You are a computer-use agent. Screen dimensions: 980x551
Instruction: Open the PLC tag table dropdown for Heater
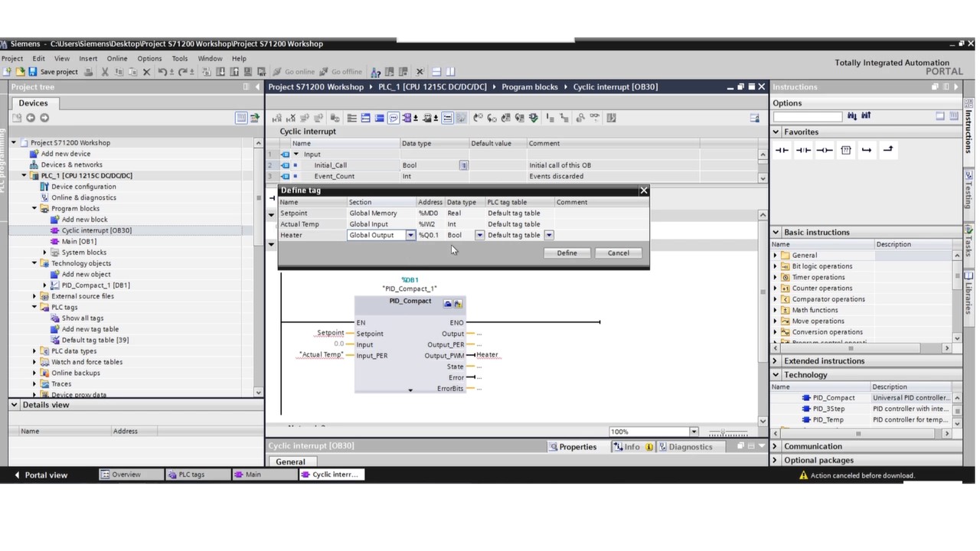pos(549,235)
